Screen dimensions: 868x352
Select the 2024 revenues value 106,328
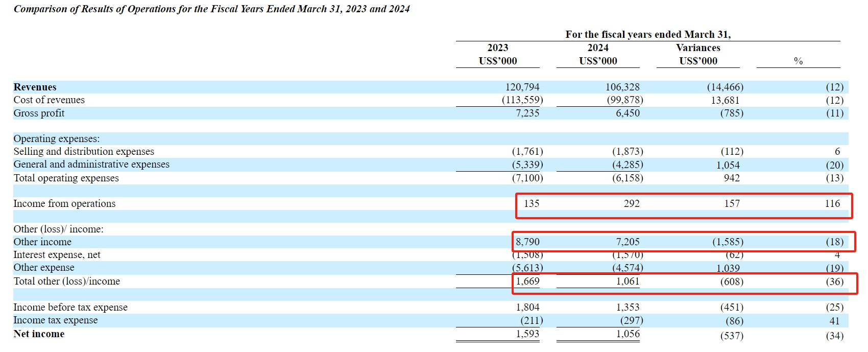coord(622,87)
